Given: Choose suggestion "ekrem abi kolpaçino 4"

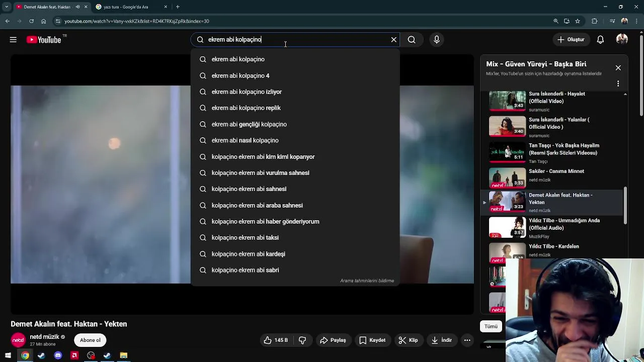Looking at the screenshot, I should [x=295, y=75].
